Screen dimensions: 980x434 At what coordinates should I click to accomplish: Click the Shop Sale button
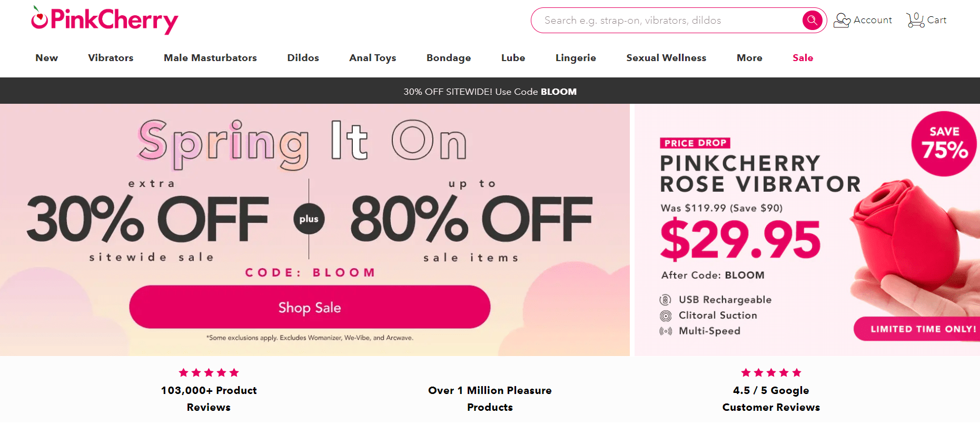coord(310,307)
